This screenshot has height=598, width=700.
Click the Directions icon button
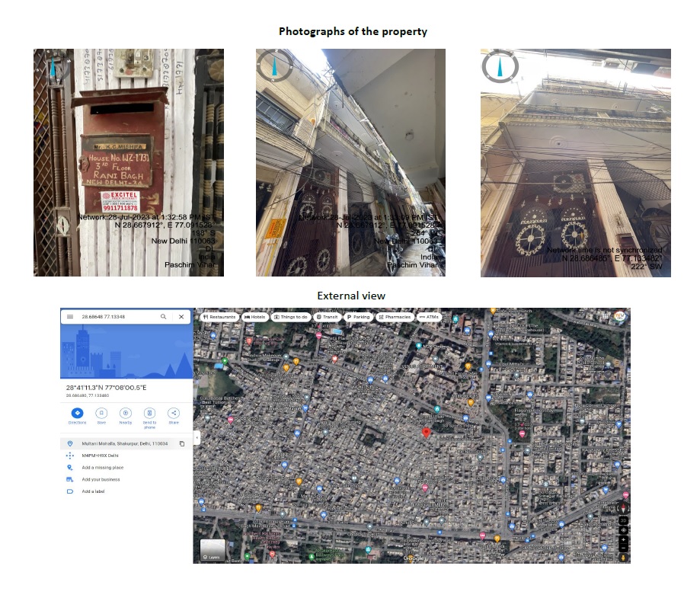(x=77, y=412)
